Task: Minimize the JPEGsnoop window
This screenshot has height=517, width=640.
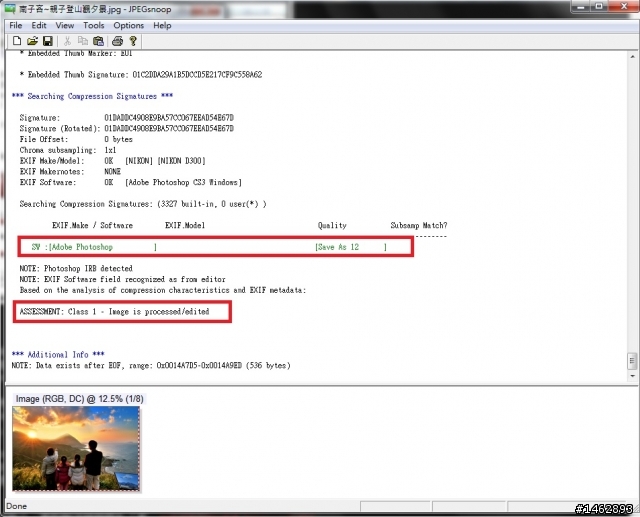Action: (x=581, y=7)
